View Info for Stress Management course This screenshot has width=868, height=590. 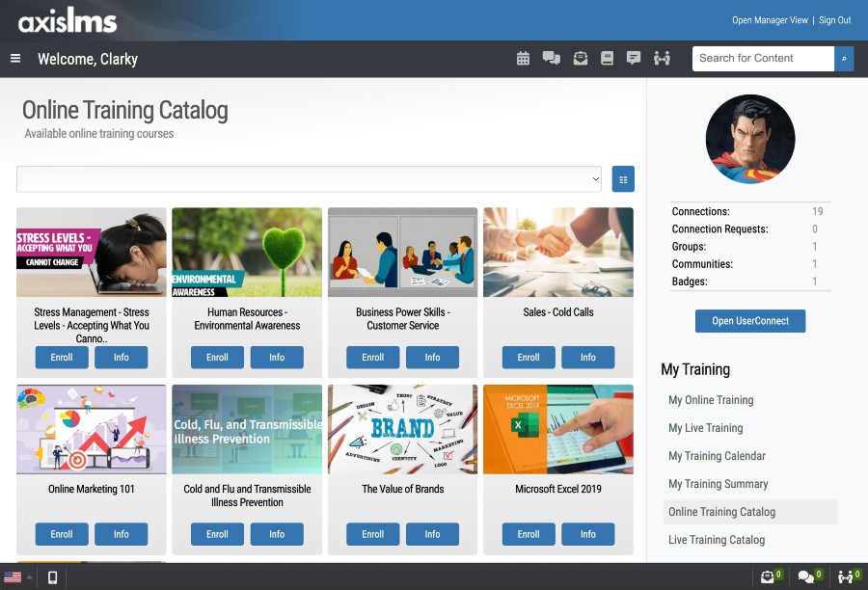pos(122,358)
